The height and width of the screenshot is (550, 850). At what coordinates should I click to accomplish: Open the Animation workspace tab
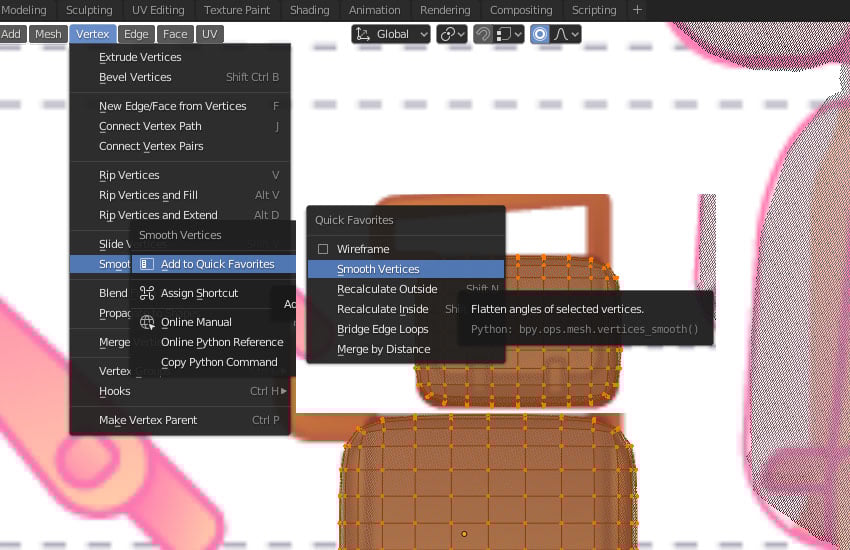point(375,10)
